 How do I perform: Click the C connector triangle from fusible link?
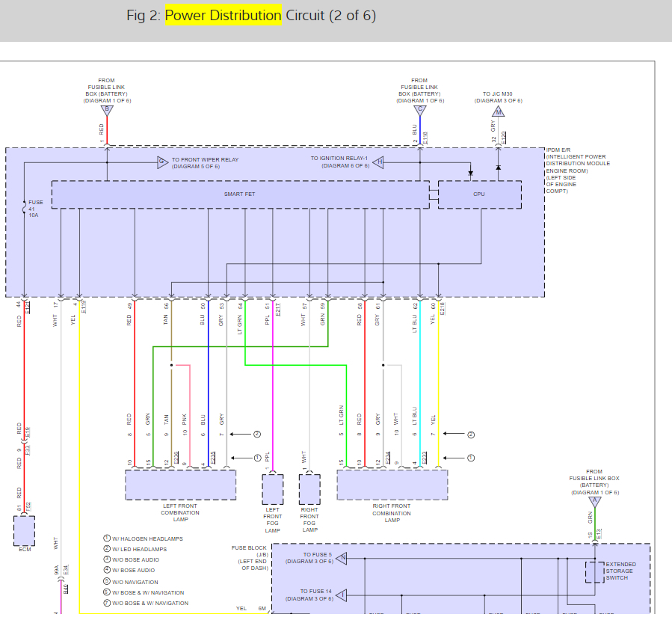point(420,110)
